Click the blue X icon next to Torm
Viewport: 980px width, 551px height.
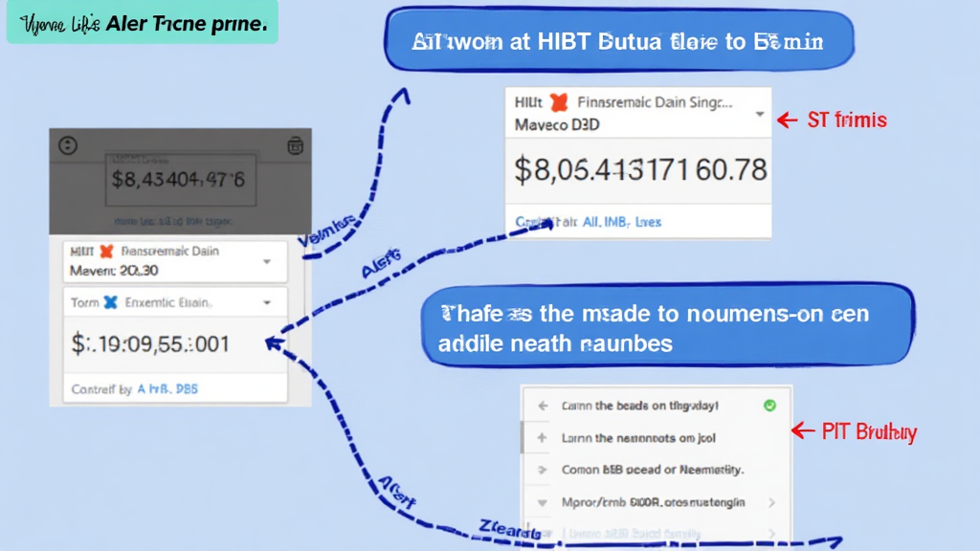pyautogui.click(x=110, y=302)
